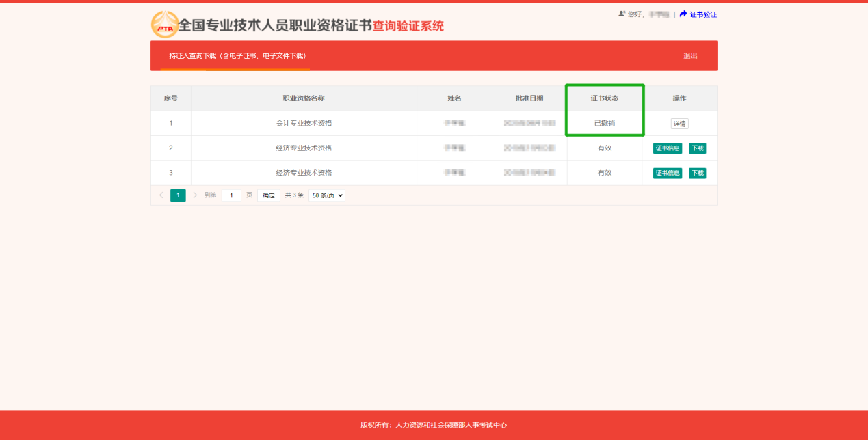
Task: Click the blue arrow icon beside 证书验证
Action: coord(683,14)
